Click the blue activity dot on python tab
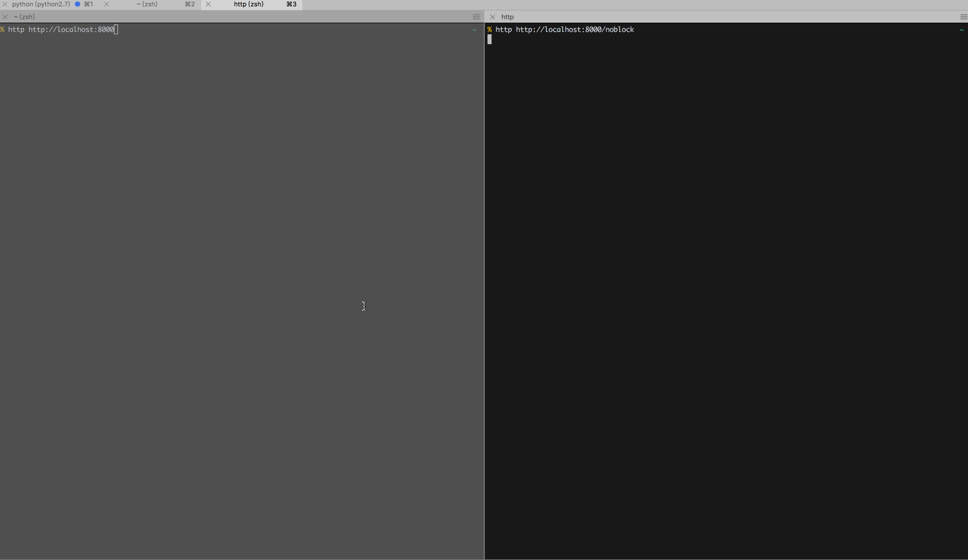The width and height of the screenshot is (968, 560). pyautogui.click(x=77, y=4)
